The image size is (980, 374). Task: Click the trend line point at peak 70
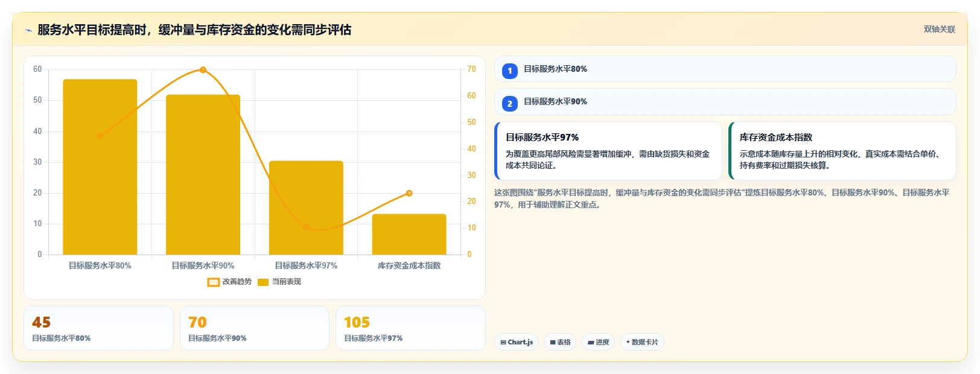[203, 70]
